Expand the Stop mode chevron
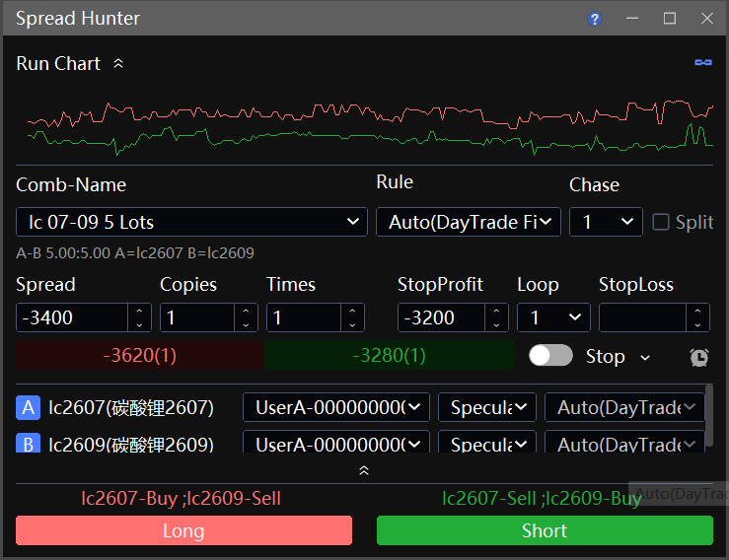The height and width of the screenshot is (560, 729). coord(645,357)
